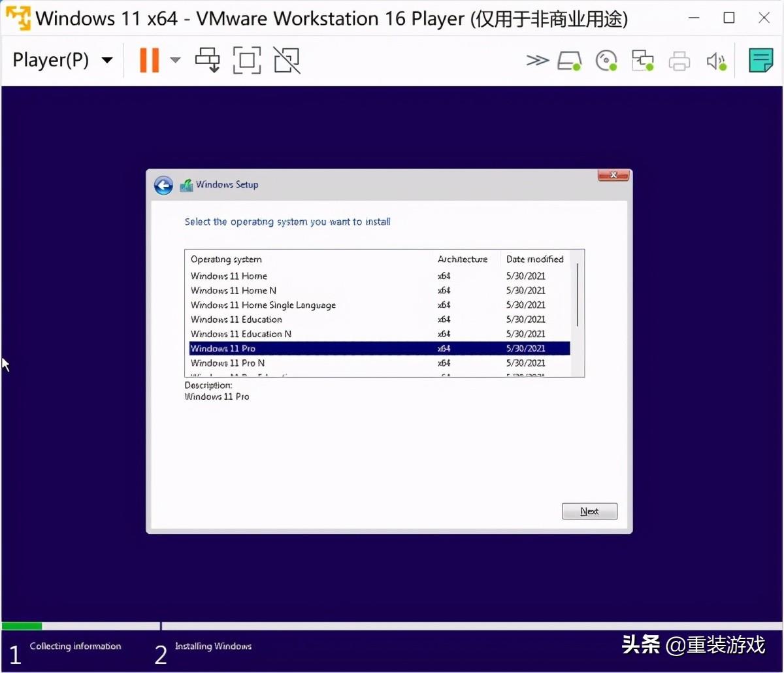This screenshot has width=784, height=673.
Task: Select Windows 11 Education N
Action: [380, 334]
